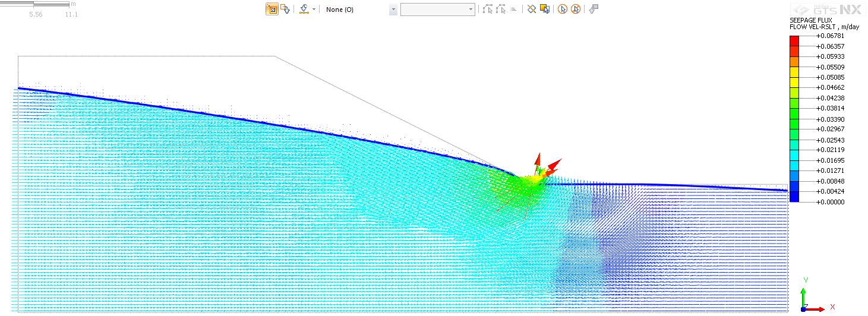Screen dimensions: 868x316
Task: Click the polyline snap selection tool
Action: tap(304, 10)
